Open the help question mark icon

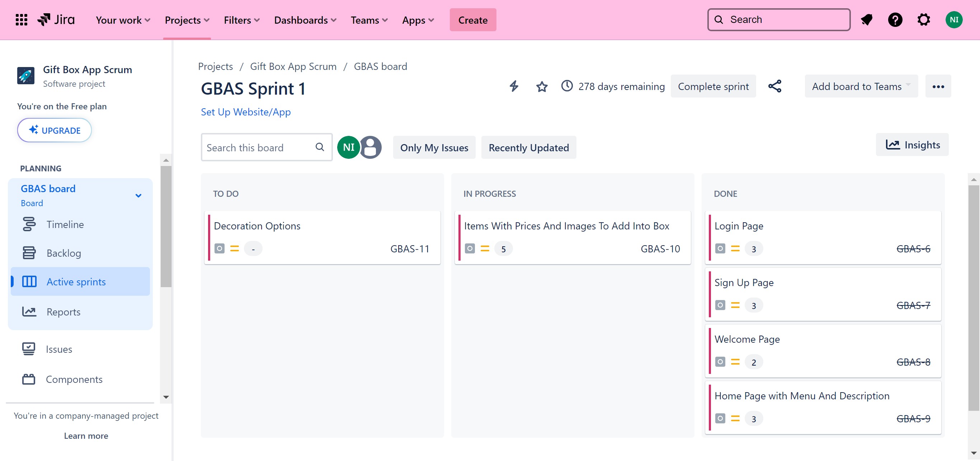[x=895, y=20]
